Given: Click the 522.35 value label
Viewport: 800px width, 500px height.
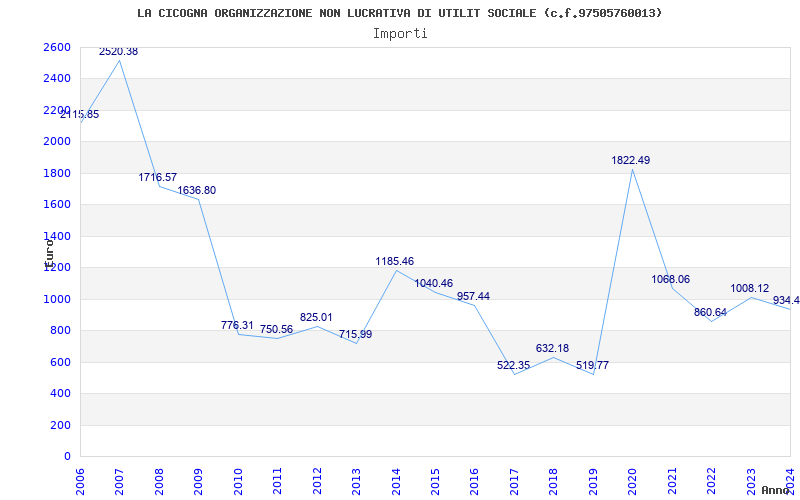Looking at the screenshot, I should [514, 365].
